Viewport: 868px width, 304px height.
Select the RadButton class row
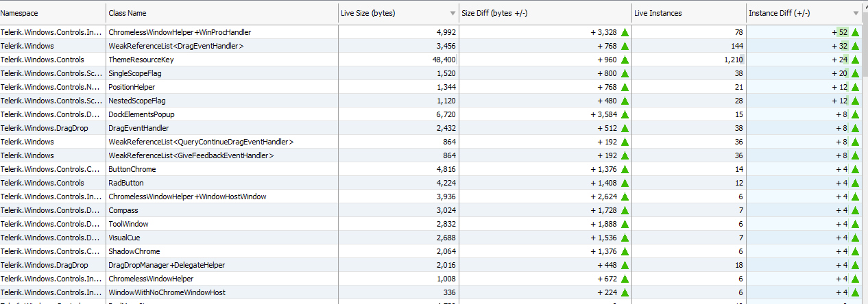click(x=431, y=183)
